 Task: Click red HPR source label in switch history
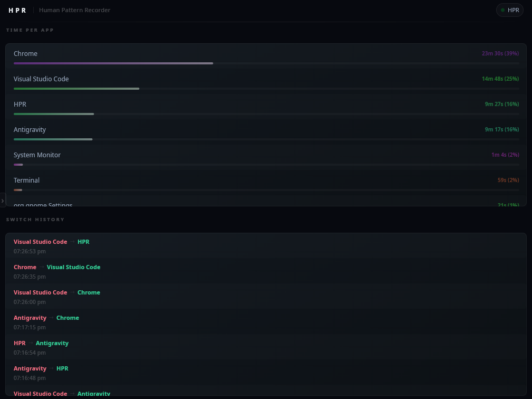pyautogui.click(x=20, y=343)
